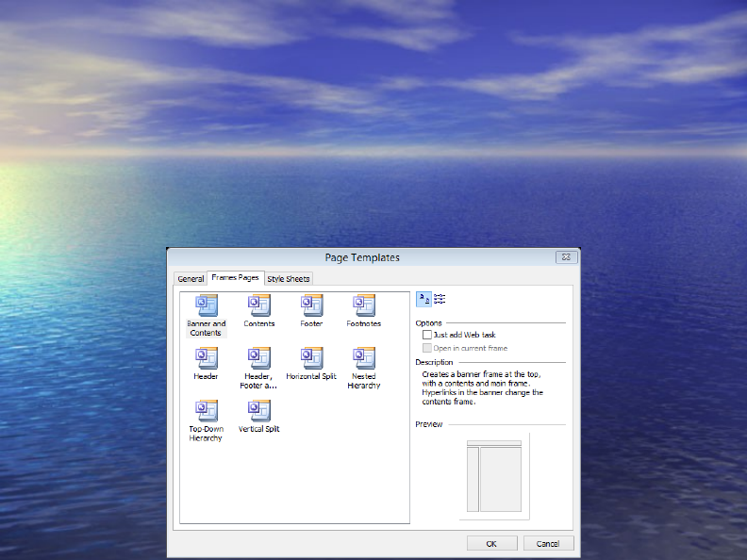Select the Nested Hierarchy template icon
Screen dimensions: 747x560
pyautogui.click(x=364, y=358)
